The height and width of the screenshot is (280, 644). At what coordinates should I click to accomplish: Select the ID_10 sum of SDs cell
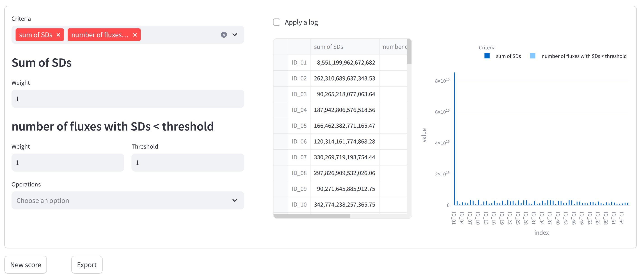click(345, 204)
